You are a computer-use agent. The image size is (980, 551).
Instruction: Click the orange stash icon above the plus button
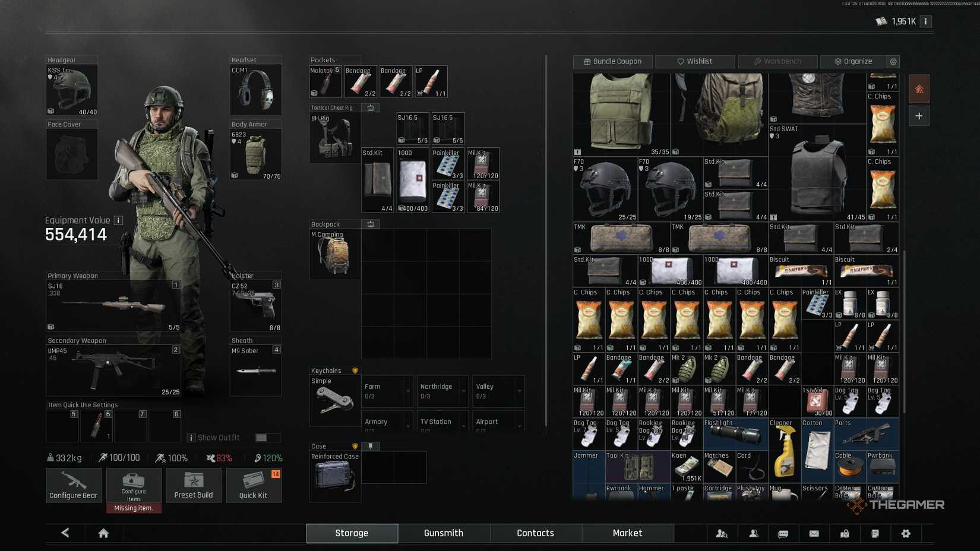[x=918, y=89]
